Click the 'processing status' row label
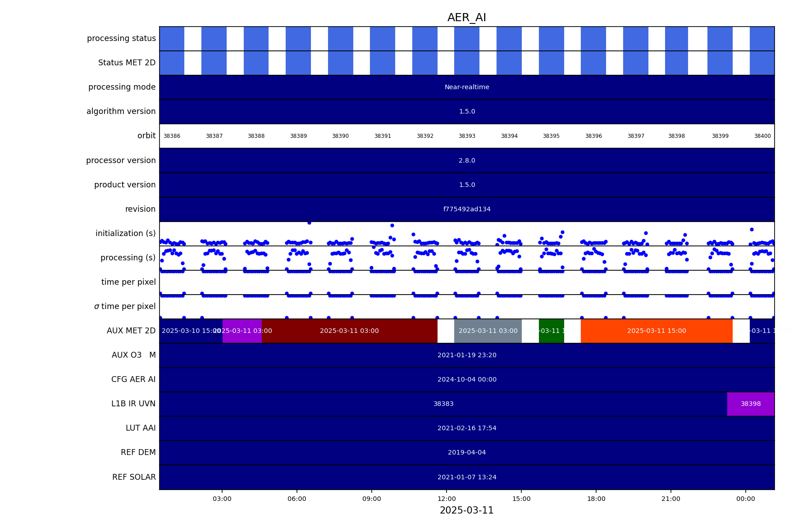This screenshot has height=532, width=798. [x=121, y=39]
